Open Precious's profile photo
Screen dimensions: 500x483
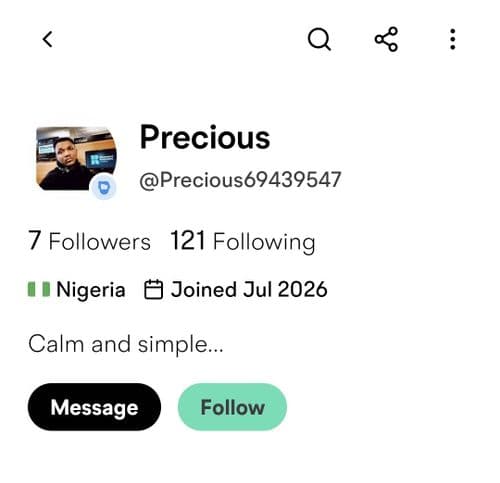tap(76, 159)
